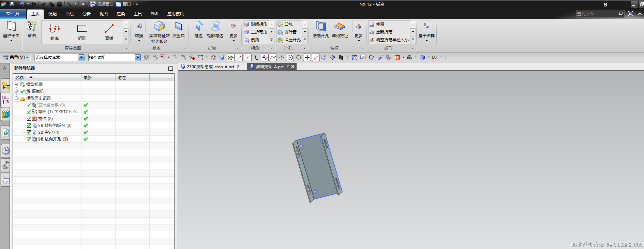This screenshot has width=644, height=249.
Task: Switch to the 应用模块 ribbon tab
Action: coord(176,14)
